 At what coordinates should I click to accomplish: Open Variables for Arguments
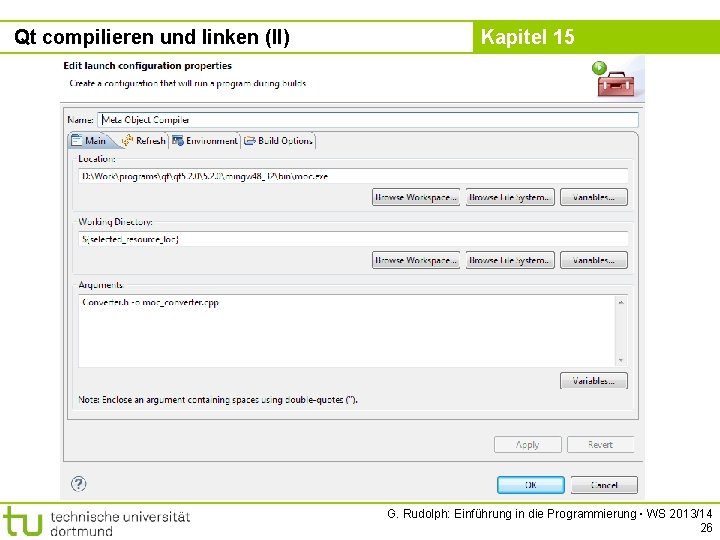click(x=594, y=381)
